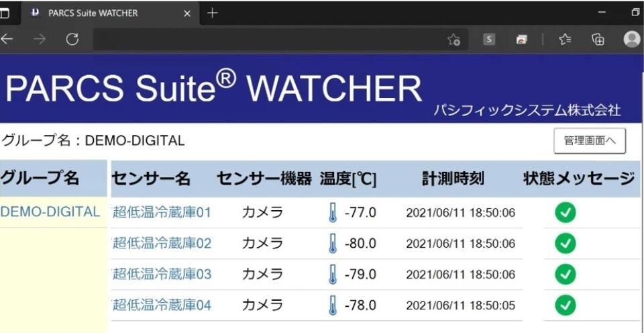644x333 pixels.
Task: Click the 状態 column header
Action: [x=539, y=179]
